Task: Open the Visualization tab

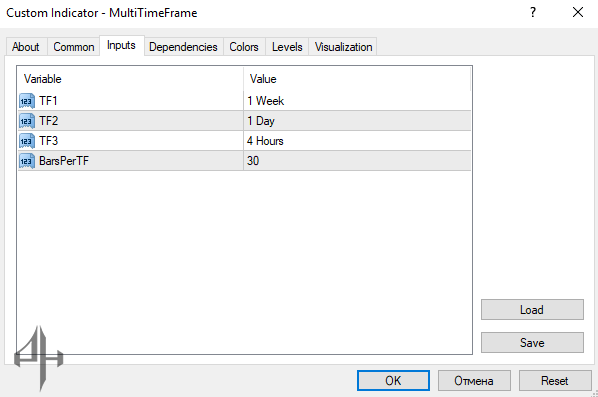Action: [x=343, y=47]
